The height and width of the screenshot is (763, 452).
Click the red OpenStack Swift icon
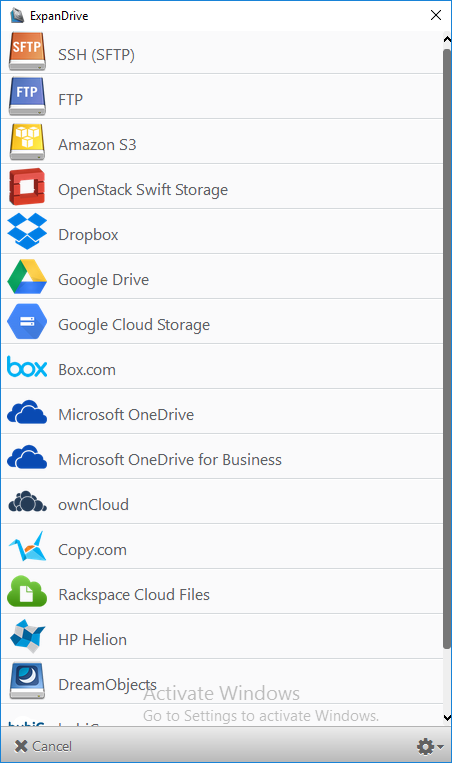tap(27, 187)
